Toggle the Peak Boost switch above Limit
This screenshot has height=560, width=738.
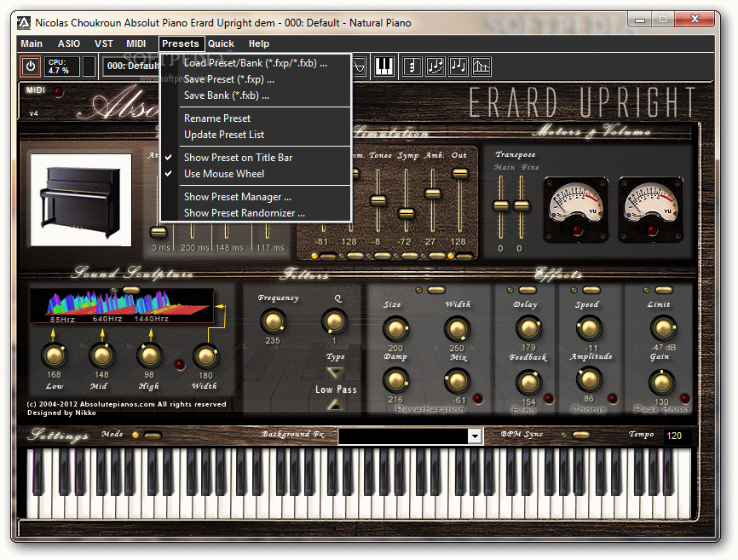(x=664, y=291)
